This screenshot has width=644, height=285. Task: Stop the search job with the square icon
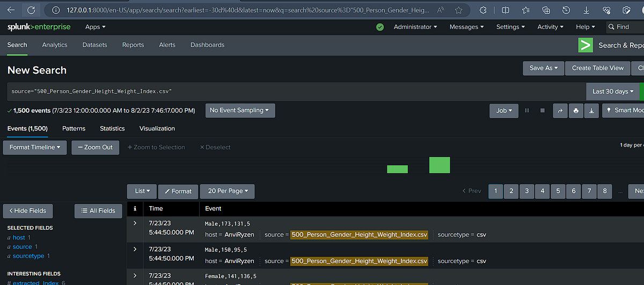pyautogui.click(x=543, y=111)
